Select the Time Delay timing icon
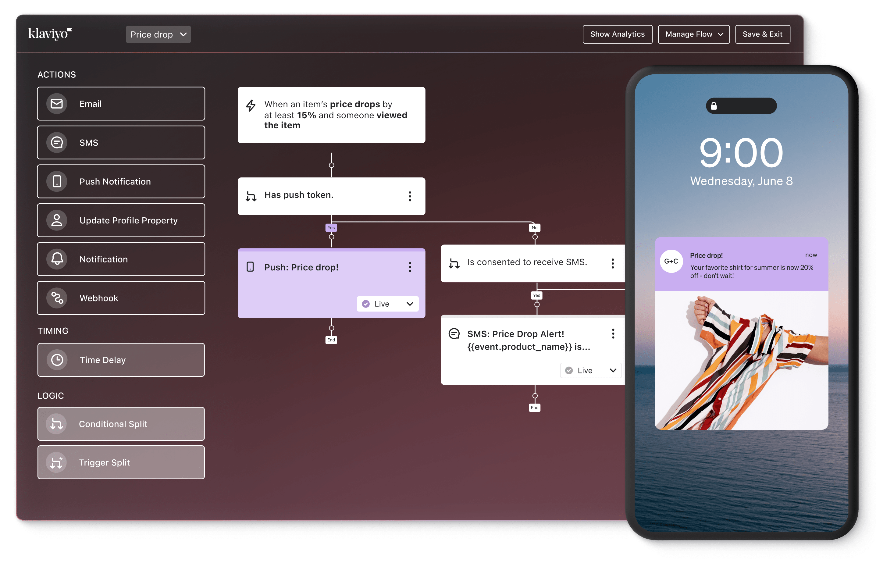The image size is (876, 588). [57, 360]
